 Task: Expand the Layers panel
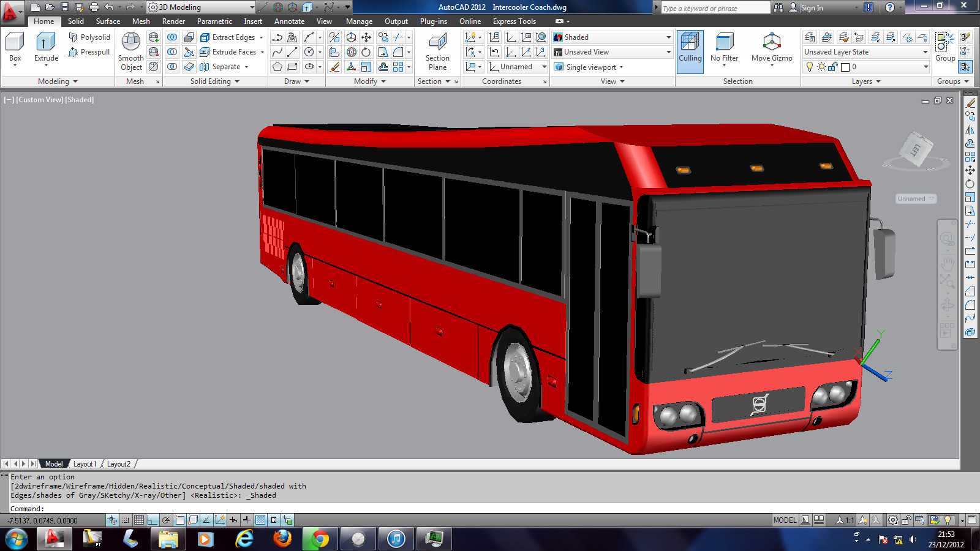[x=866, y=81]
